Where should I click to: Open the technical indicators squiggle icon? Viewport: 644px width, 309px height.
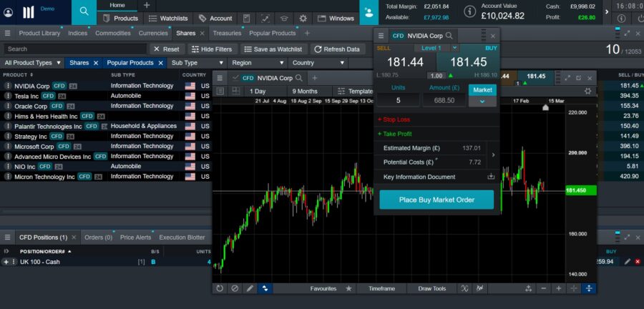pos(464,288)
